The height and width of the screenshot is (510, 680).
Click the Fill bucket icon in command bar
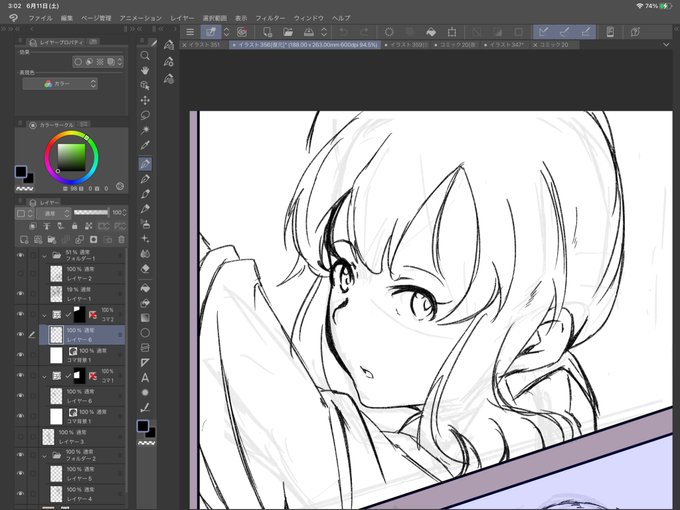coord(431,32)
